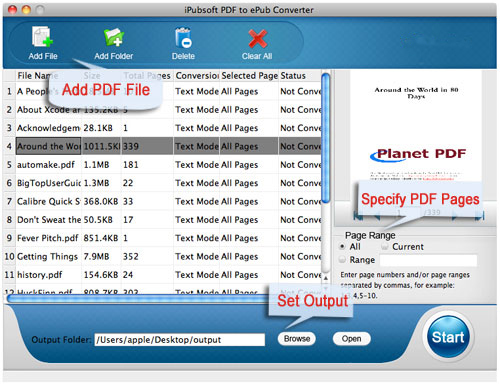Click Not Conve status for Getting Things row
This screenshot has width=500, height=386.
pos(300,256)
